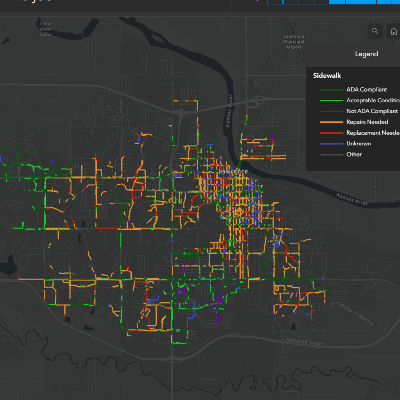This screenshot has height=400, width=400.
Task: Select the Sidewalk layer heading in legend
Action: click(x=327, y=76)
